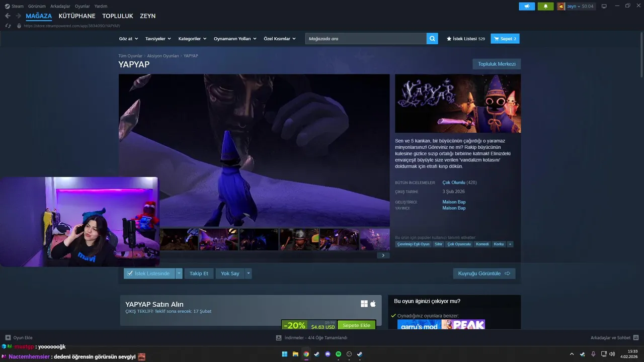Open İndirmeler download status
This screenshot has width=644, height=362.
point(312,338)
